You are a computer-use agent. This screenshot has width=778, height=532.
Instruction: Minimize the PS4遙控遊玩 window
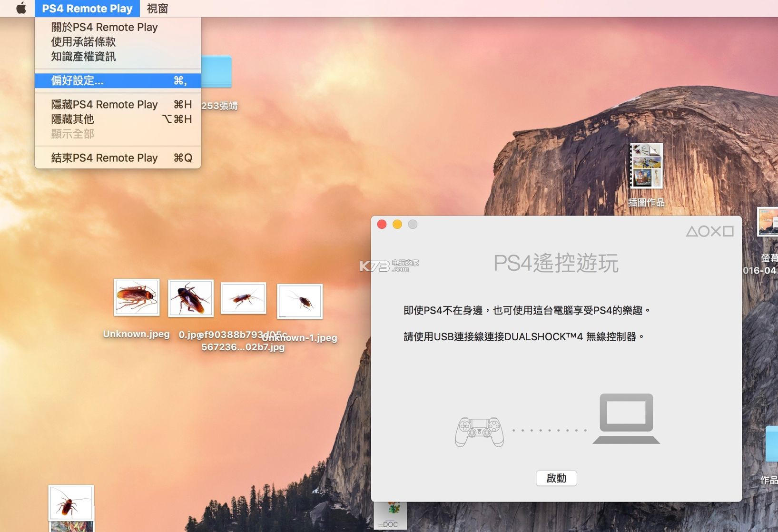click(x=397, y=224)
